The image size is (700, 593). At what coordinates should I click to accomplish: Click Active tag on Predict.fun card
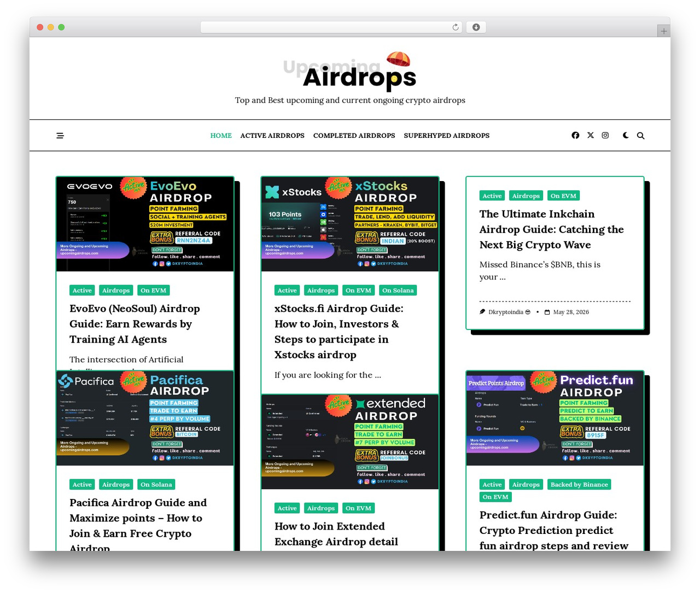coord(492,485)
